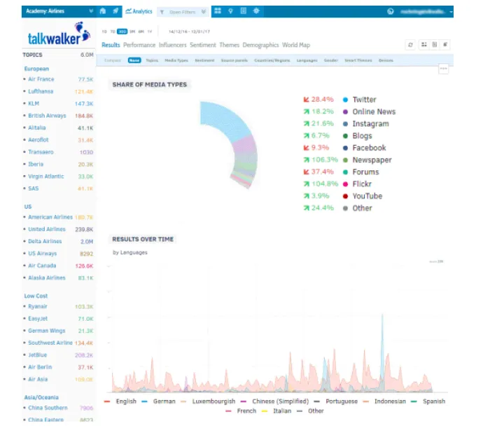Select the Lufthansa topic
This screenshot has height=440, width=504.
(x=41, y=91)
